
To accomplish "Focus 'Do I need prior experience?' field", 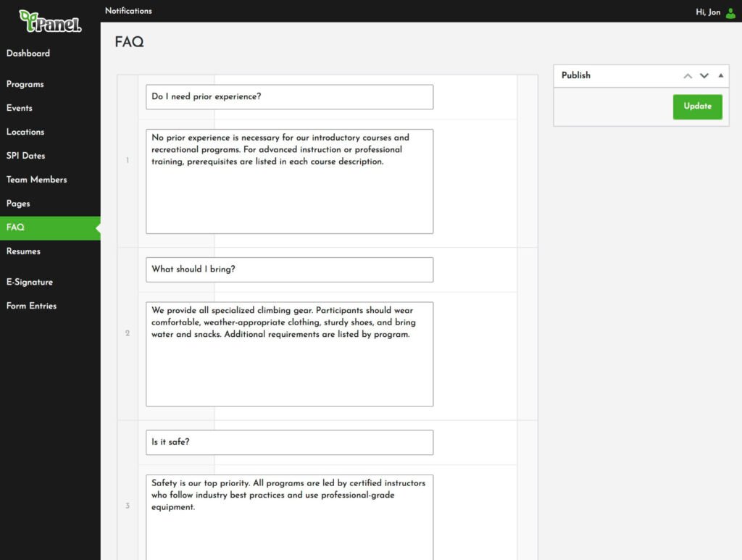I will pyautogui.click(x=290, y=97).
